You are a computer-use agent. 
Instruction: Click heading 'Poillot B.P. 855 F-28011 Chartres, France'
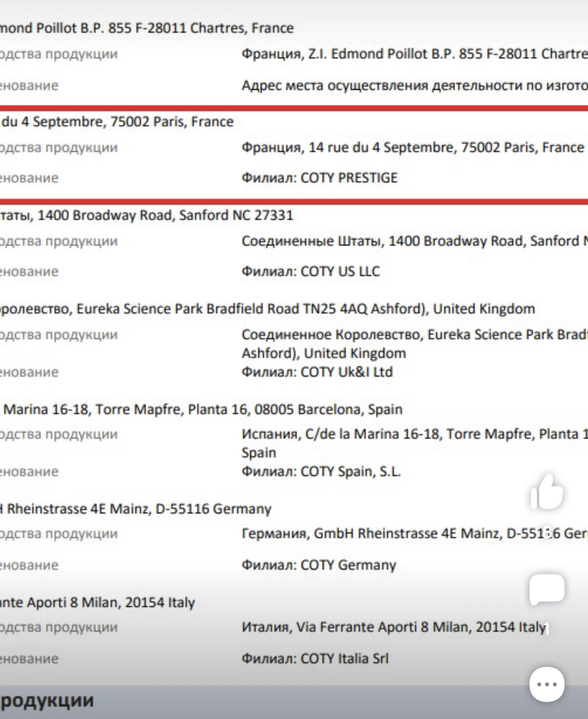[165, 28]
